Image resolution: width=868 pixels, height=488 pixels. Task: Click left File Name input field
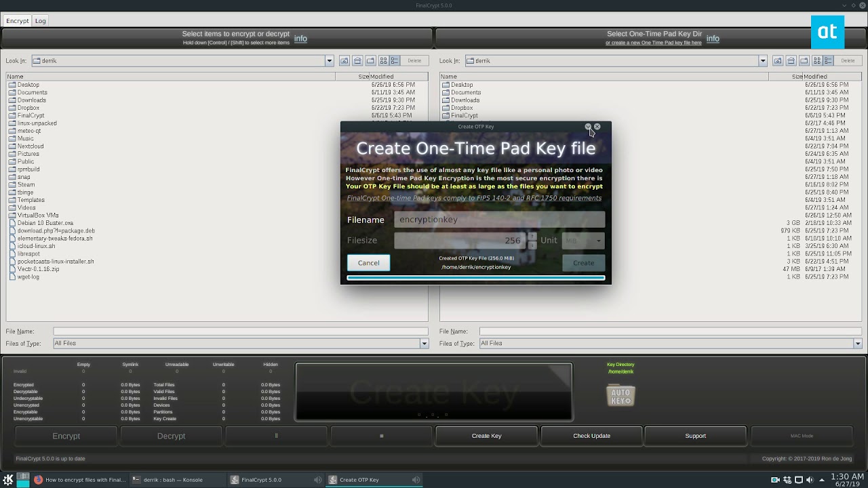[241, 331]
